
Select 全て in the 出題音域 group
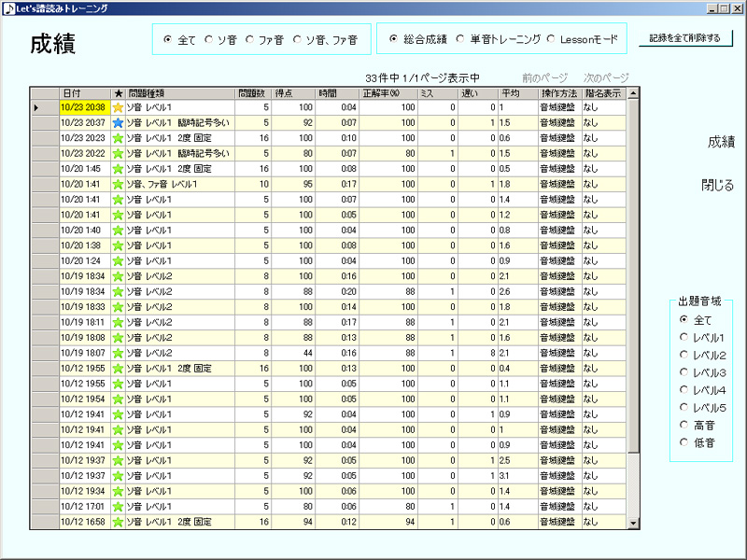tap(684, 319)
